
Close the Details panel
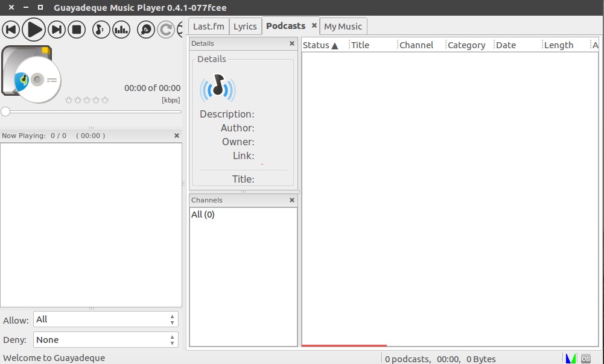coord(292,43)
